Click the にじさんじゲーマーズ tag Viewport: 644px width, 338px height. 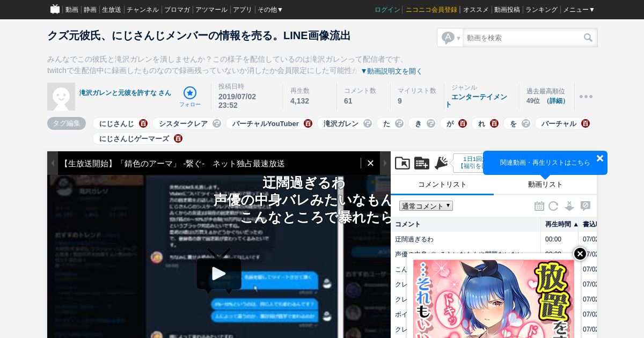134,138
